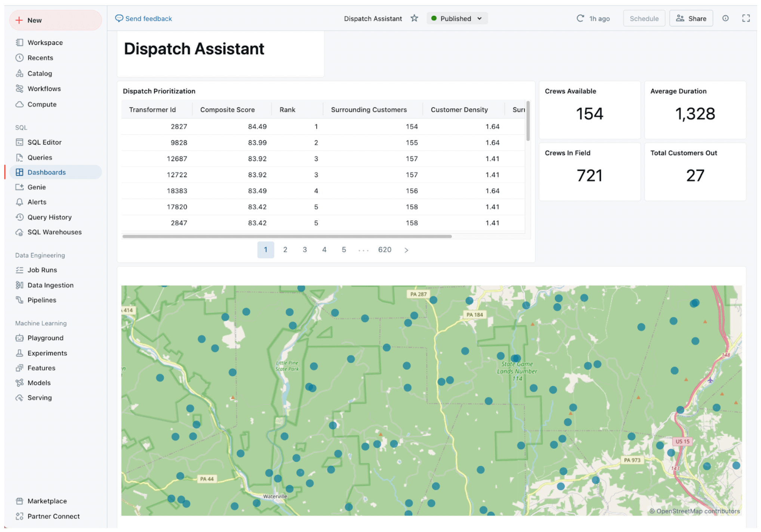
Task: Open Genie from sidebar
Action: 36,187
